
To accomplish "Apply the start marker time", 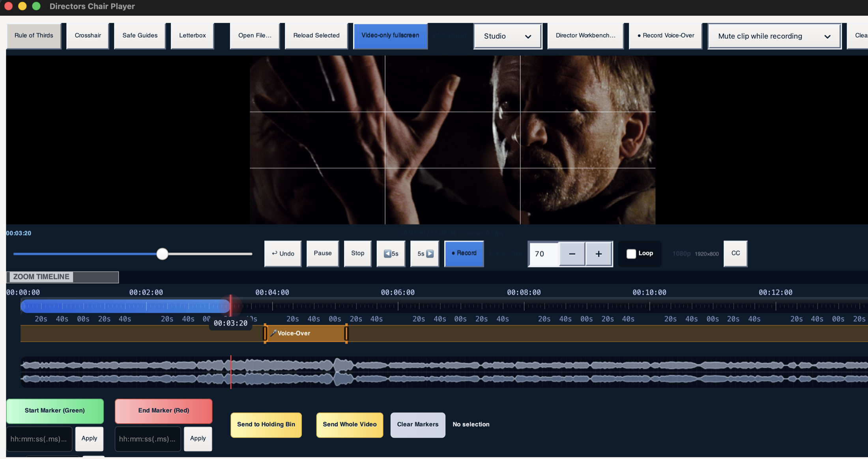I will click(89, 438).
